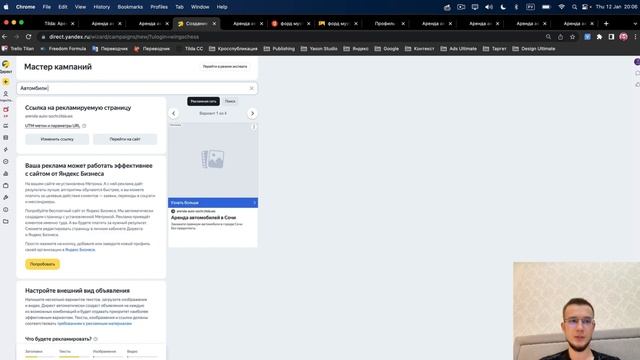
Task: Select the Заголовки section tab
Action: [34, 351]
